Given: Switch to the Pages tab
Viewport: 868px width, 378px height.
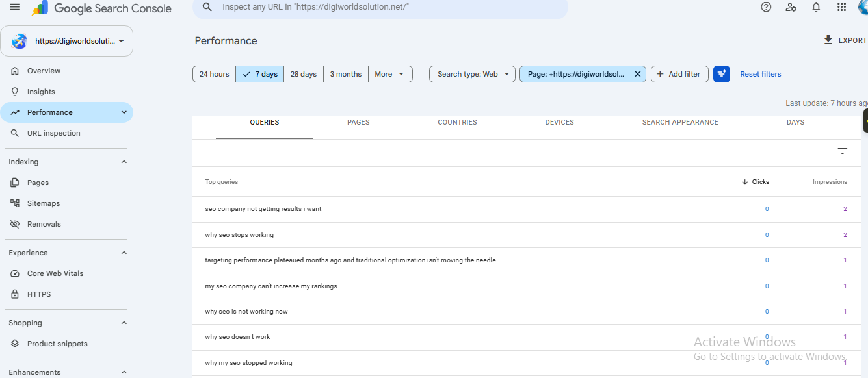Looking at the screenshot, I should 358,122.
